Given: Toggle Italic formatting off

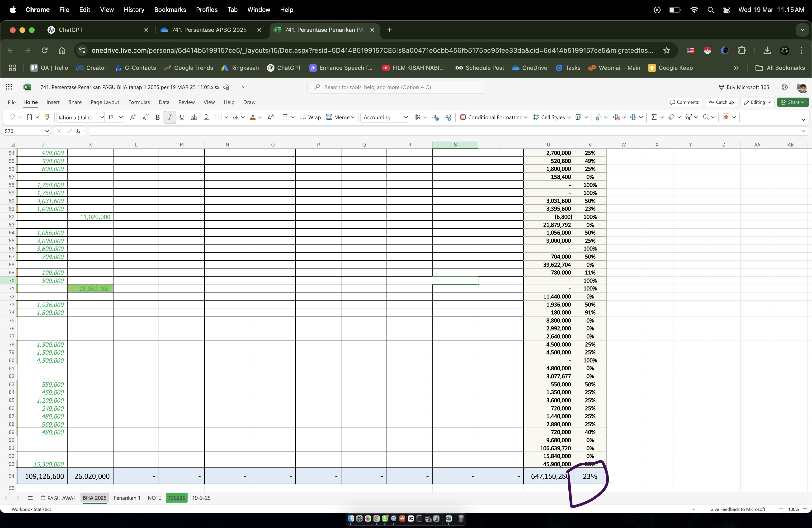Looking at the screenshot, I should (x=170, y=117).
